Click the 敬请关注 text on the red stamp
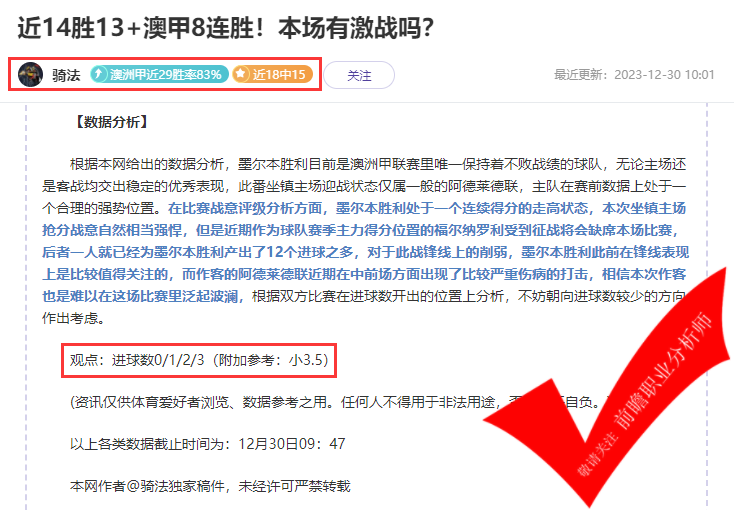The width and height of the screenshot is (734, 510). click(x=597, y=454)
